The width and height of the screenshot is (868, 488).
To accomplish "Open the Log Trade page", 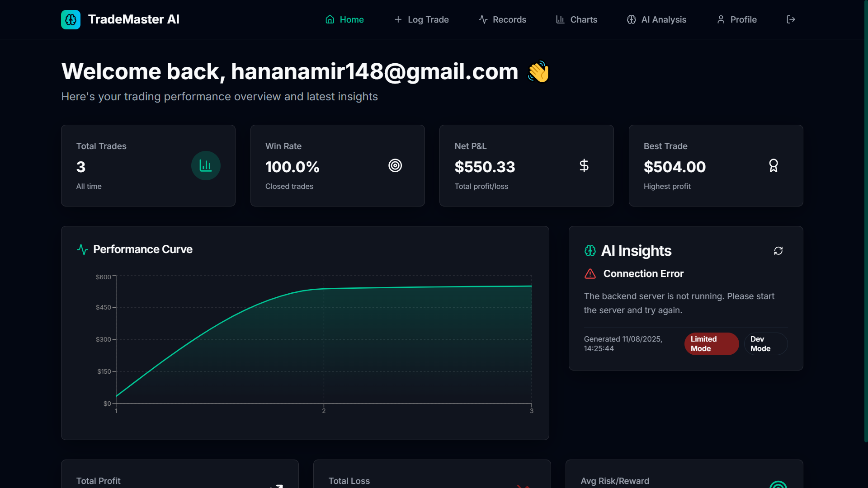I will [x=421, y=19].
